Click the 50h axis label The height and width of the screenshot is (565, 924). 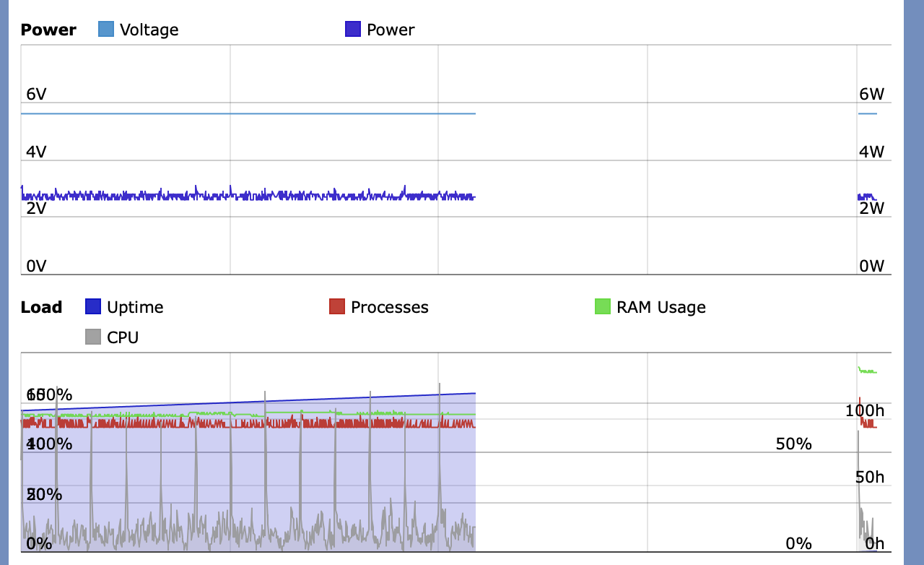click(870, 477)
